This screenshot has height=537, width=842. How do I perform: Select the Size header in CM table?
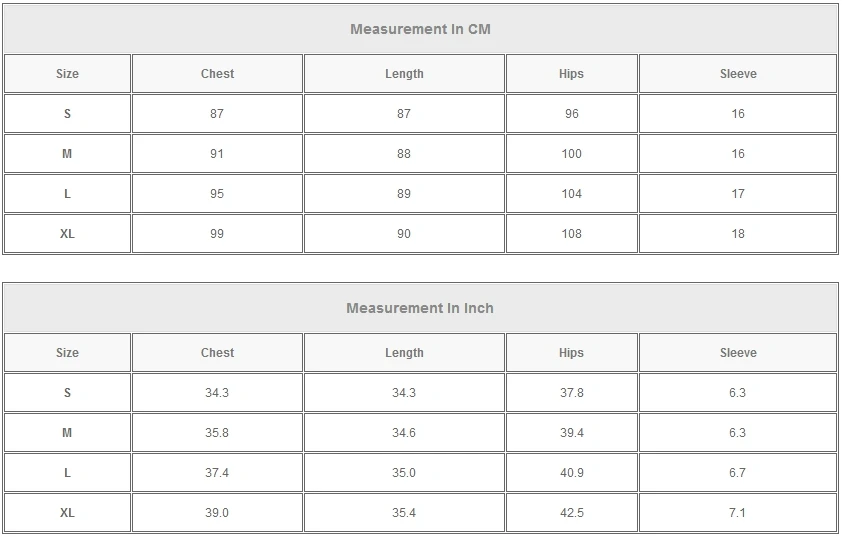click(x=67, y=74)
